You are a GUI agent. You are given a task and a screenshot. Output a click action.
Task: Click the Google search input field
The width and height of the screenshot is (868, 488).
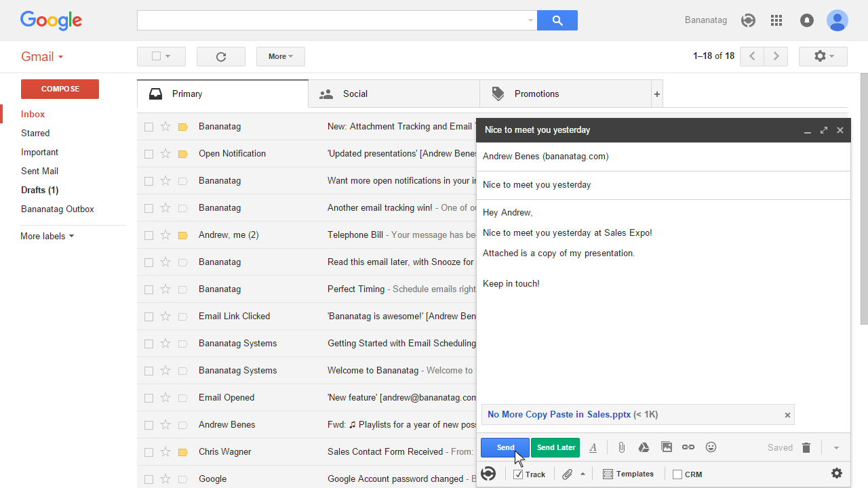(337, 20)
